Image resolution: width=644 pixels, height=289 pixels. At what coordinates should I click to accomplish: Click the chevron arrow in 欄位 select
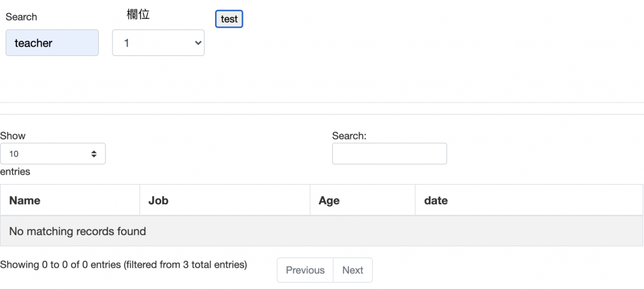tap(198, 43)
